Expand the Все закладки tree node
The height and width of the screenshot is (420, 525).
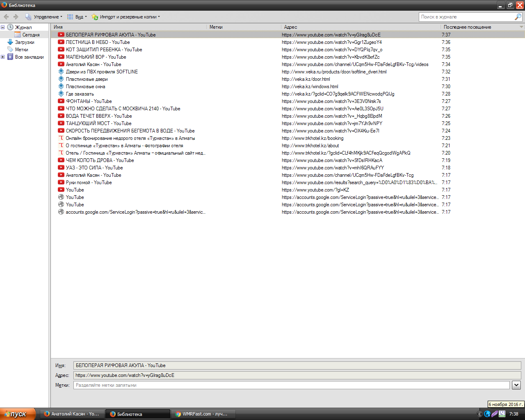point(2,57)
